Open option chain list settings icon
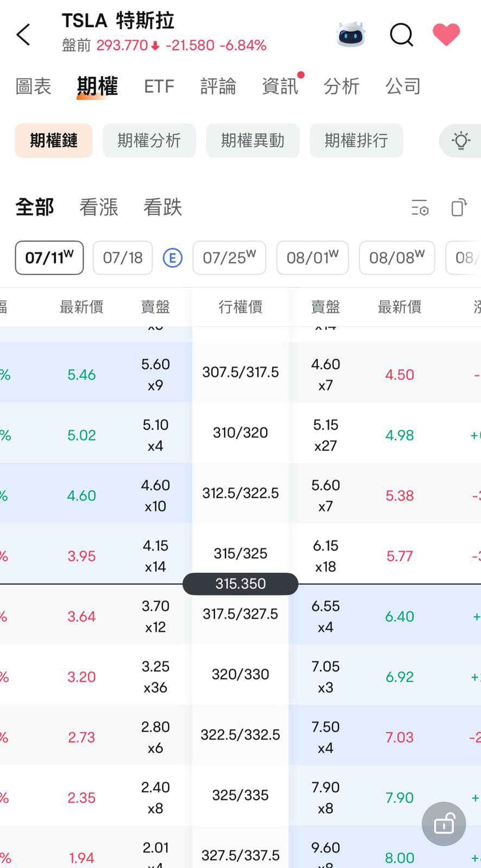Screen dimensions: 481x868 [420, 208]
